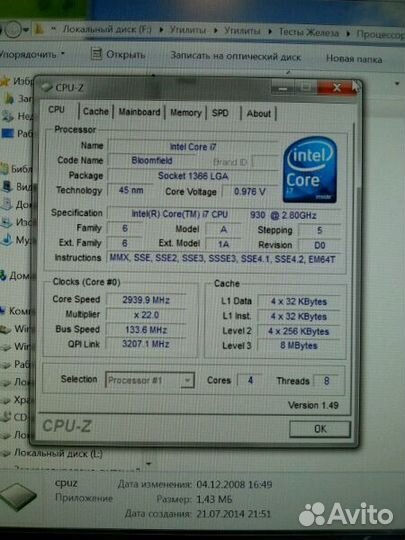Click the Multiplier value x 22.0

(x=146, y=315)
